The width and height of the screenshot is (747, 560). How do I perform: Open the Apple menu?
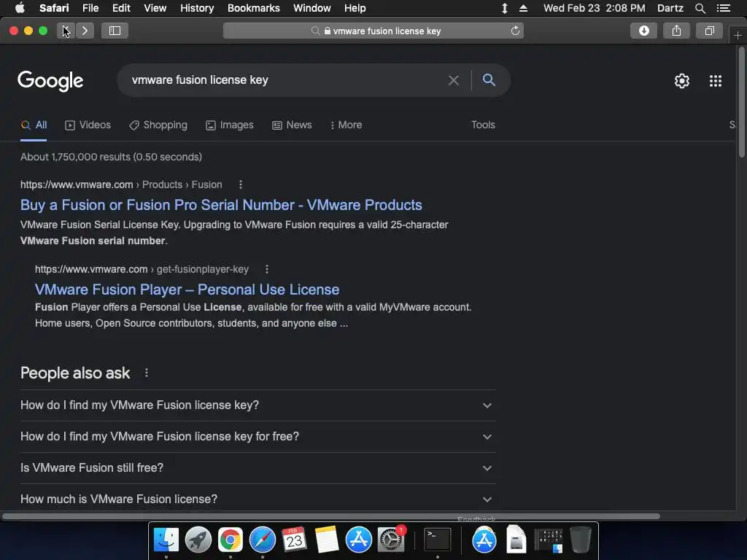20,8
